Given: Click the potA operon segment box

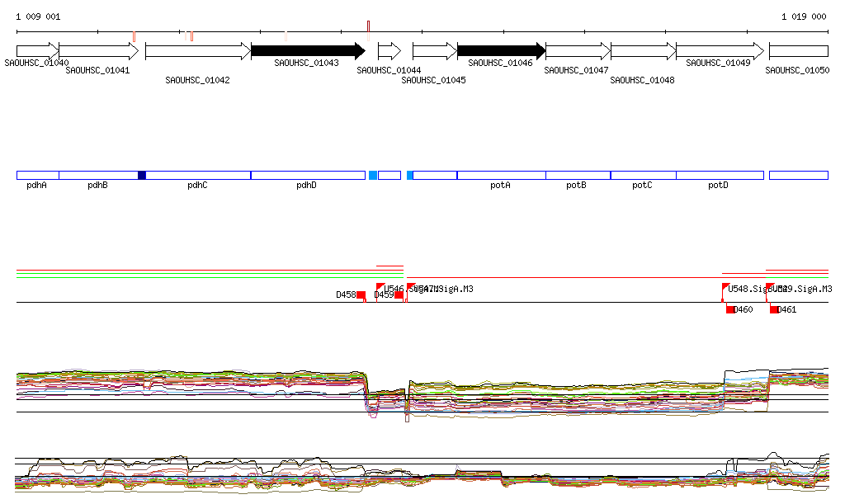Looking at the screenshot, I should click(501, 175).
